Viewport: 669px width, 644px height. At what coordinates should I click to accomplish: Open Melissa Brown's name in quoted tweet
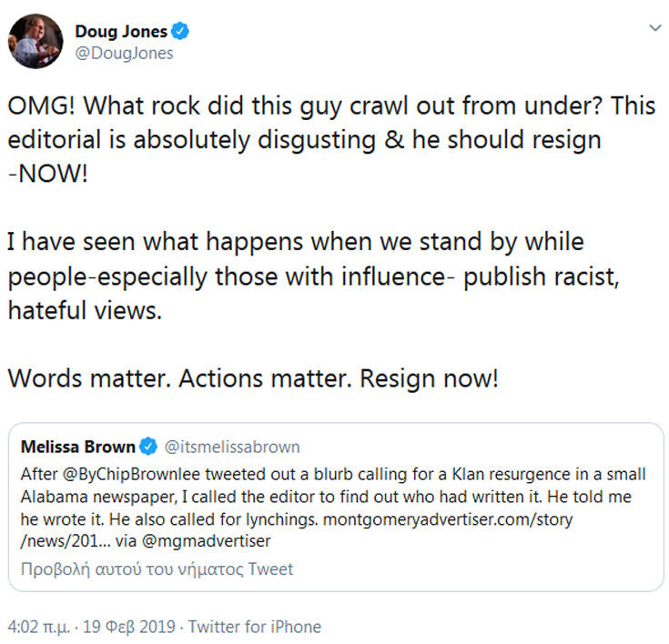(x=77, y=447)
